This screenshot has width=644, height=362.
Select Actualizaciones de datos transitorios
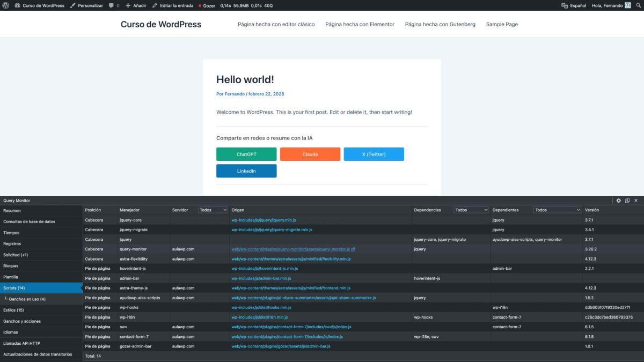(41, 354)
